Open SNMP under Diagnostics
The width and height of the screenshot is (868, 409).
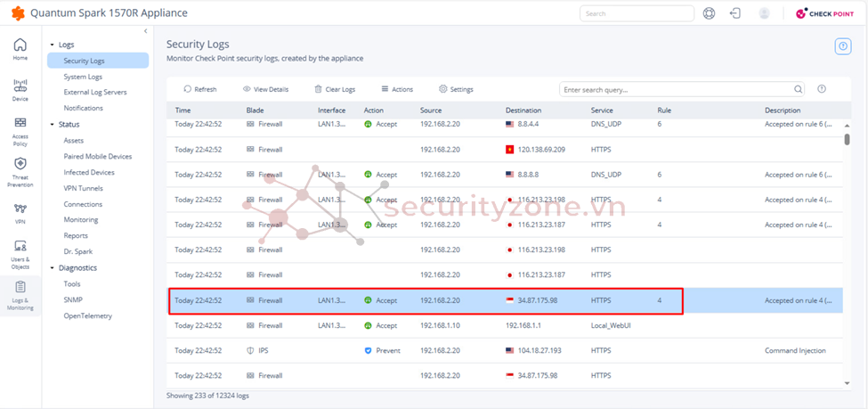[73, 299]
